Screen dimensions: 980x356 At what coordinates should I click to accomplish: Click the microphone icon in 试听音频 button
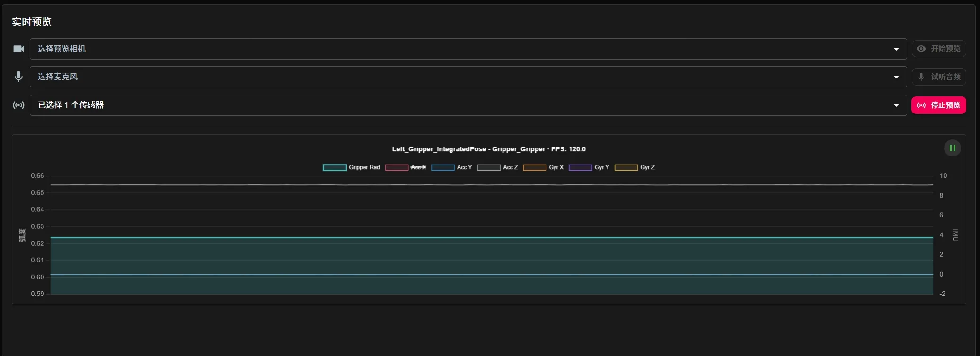(x=921, y=77)
